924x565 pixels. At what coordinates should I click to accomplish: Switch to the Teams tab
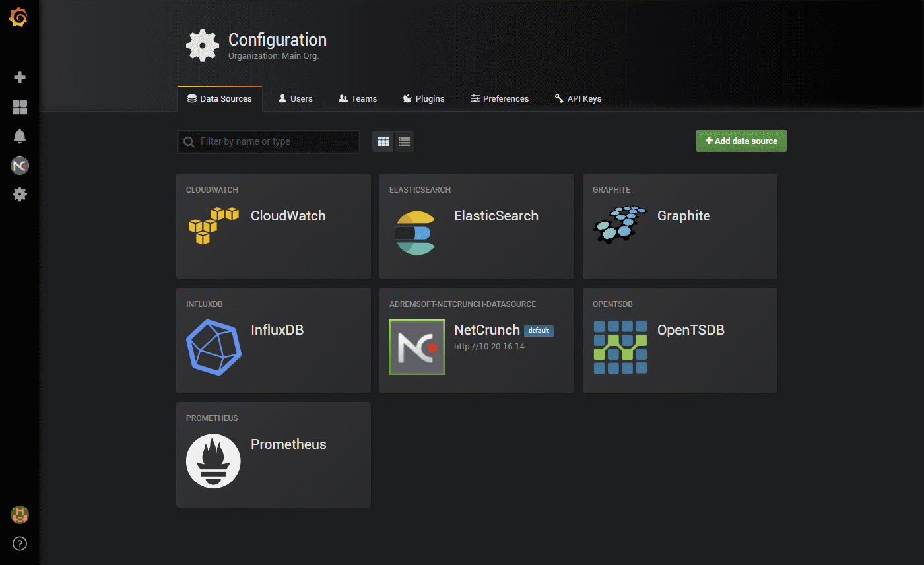click(x=358, y=98)
